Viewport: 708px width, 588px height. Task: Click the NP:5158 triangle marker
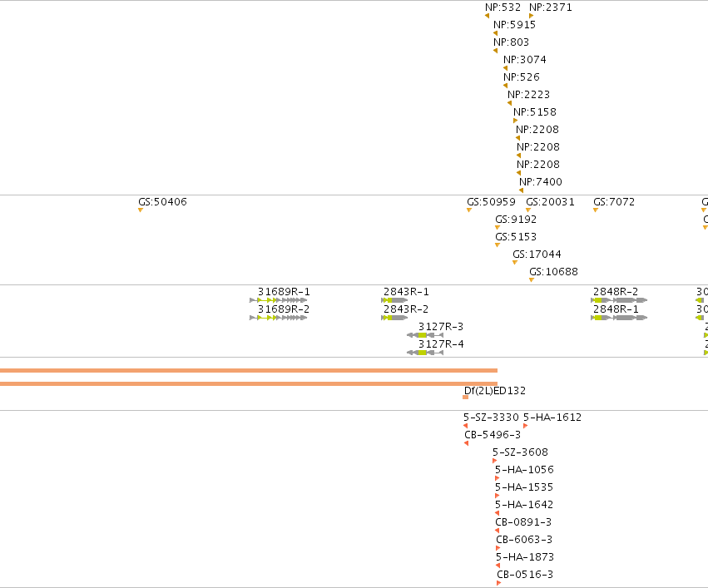pyautogui.click(x=515, y=121)
